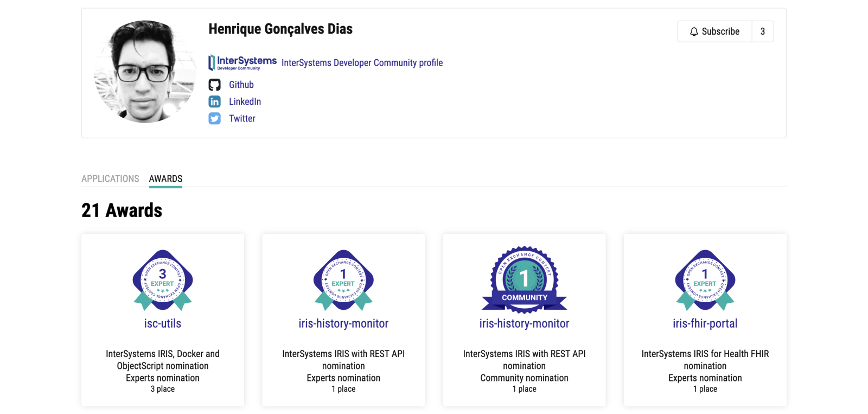This screenshot has width=868, height=414.
Task: Switch to the Applications tab
Action: coord(110,179)
